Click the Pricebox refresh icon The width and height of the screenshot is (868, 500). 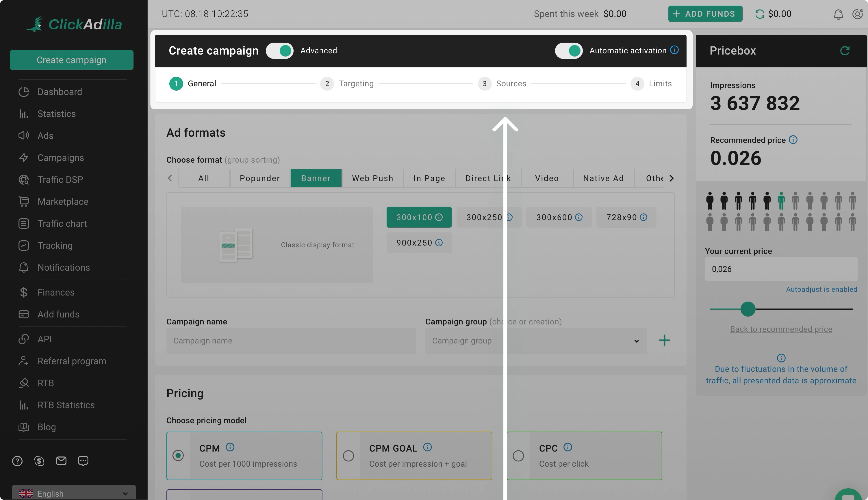(x=845, y=51)
